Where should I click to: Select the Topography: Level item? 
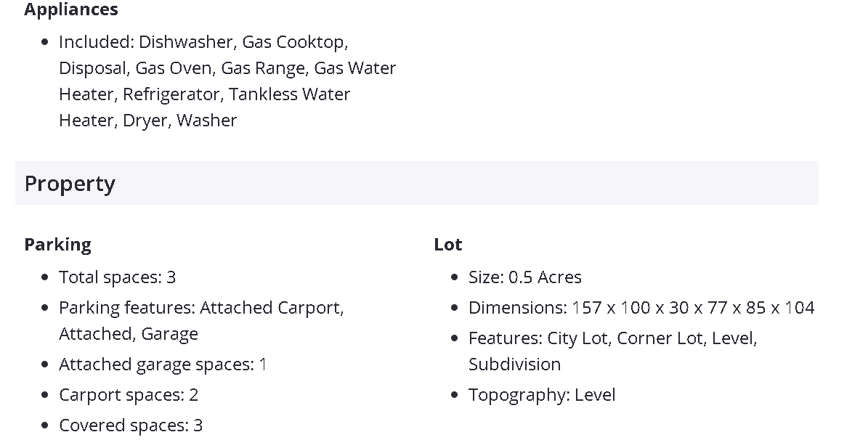click(542, 395)
